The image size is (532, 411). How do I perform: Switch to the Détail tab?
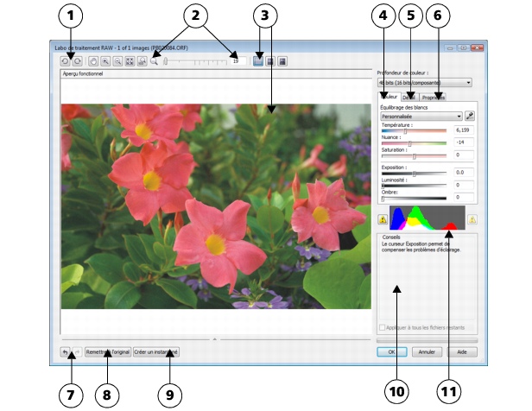tap(409, 98)
